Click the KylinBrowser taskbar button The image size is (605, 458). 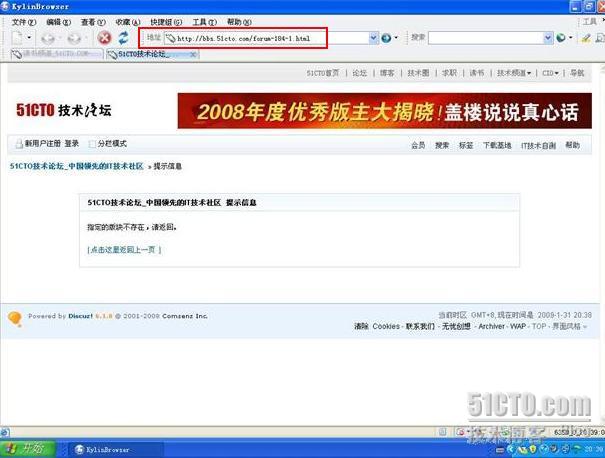[116, 450]
